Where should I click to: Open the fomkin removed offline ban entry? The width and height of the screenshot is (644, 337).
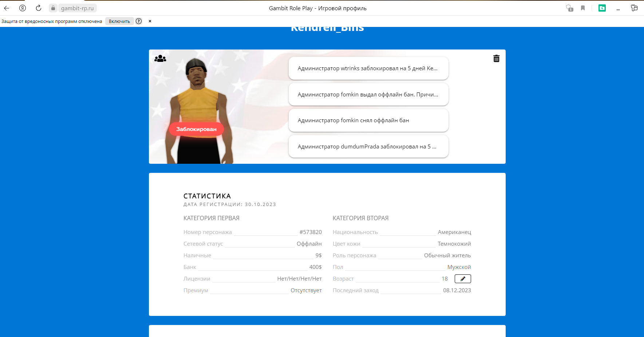pos(368,120)
